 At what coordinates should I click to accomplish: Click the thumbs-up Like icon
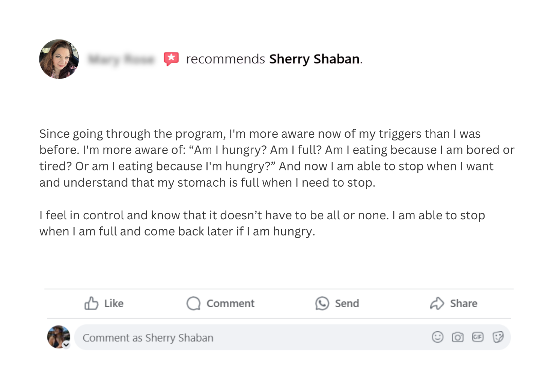pos(91,303)
